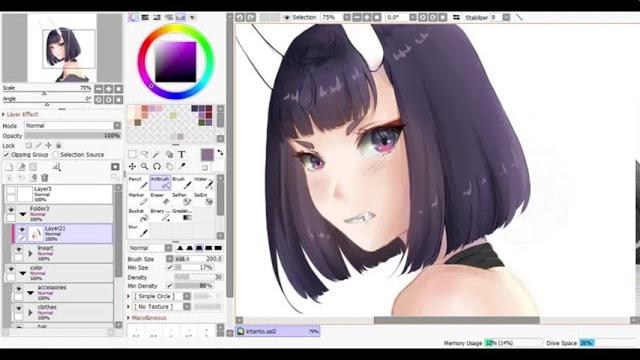Hide the color folder
This screenshot has width=640, height=360.
point(11,269)
